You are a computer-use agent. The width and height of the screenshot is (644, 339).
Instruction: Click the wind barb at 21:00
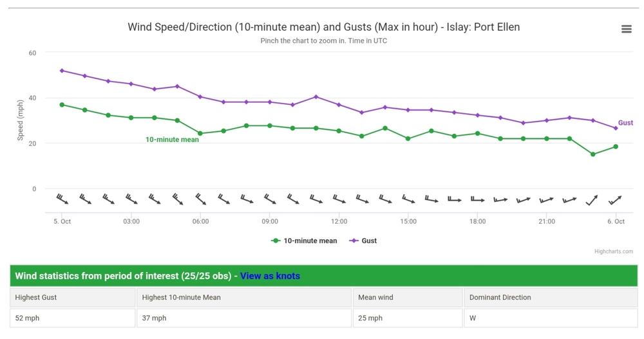tap(547, 200)
